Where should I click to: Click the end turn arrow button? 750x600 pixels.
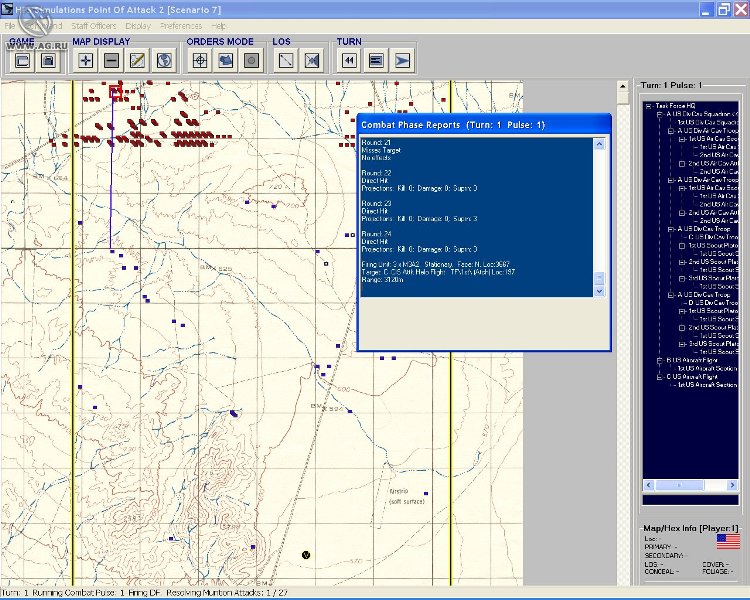click(x=402, y=60)
